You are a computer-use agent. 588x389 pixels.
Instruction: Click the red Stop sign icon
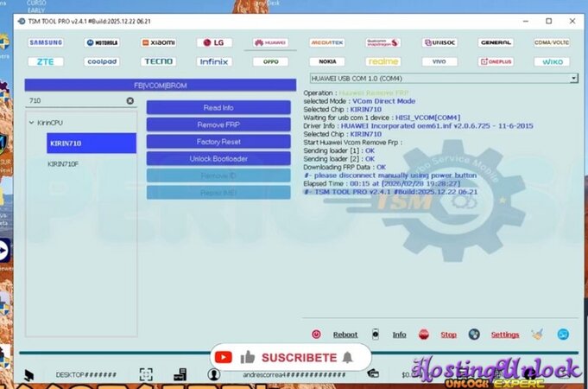[424, 335]
